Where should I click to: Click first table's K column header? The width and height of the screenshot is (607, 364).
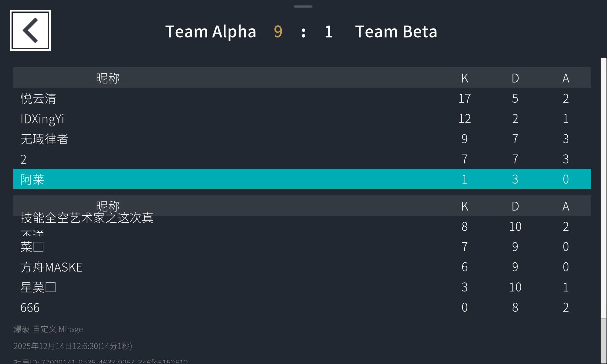[464, 78]
